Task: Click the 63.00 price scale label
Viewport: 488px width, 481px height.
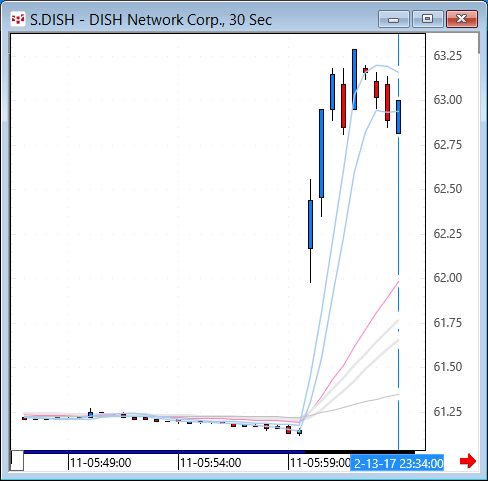Action: click(x=448, y=100)
